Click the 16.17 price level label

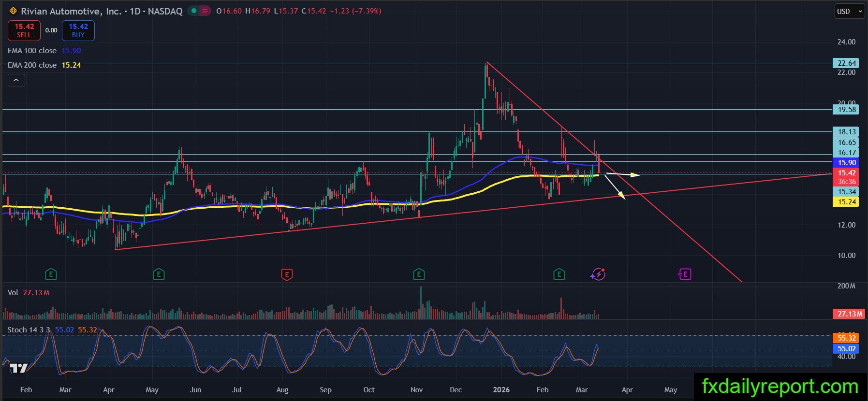(847, 153)
